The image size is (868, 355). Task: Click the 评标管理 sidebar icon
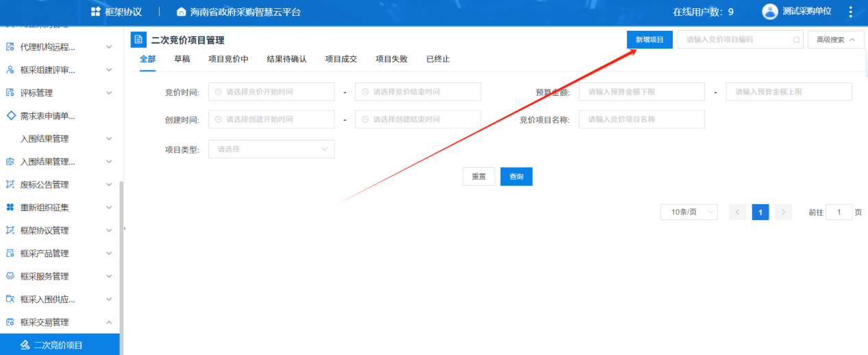pyautogui.click(x=10, y=93)
